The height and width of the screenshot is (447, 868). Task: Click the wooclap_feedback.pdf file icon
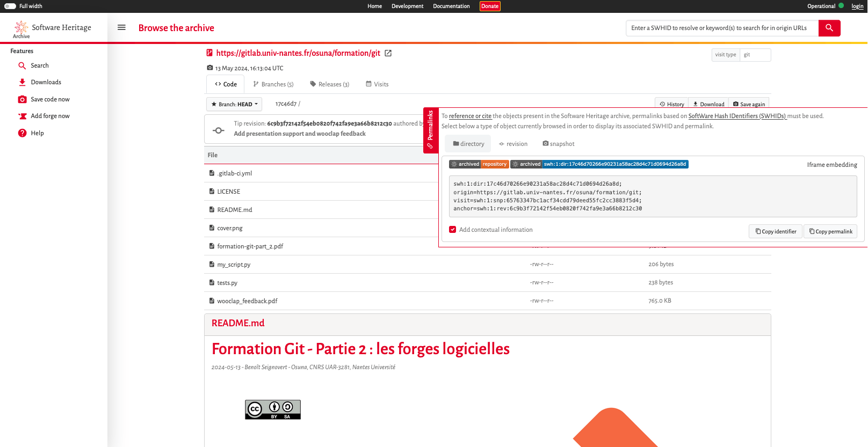pos(212,301)
